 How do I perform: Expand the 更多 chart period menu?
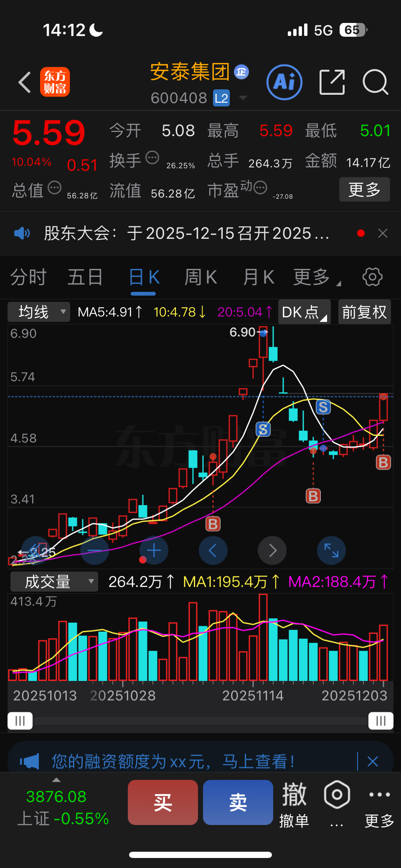point(316,277)
